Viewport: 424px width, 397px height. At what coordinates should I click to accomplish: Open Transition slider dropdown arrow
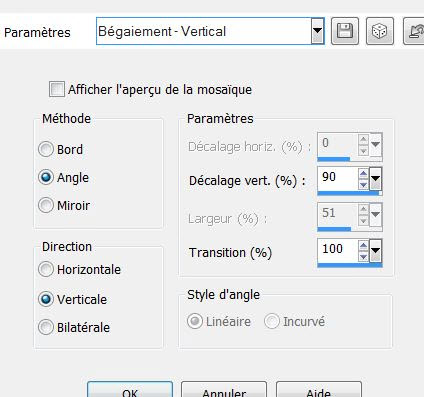tap(375, 251)
